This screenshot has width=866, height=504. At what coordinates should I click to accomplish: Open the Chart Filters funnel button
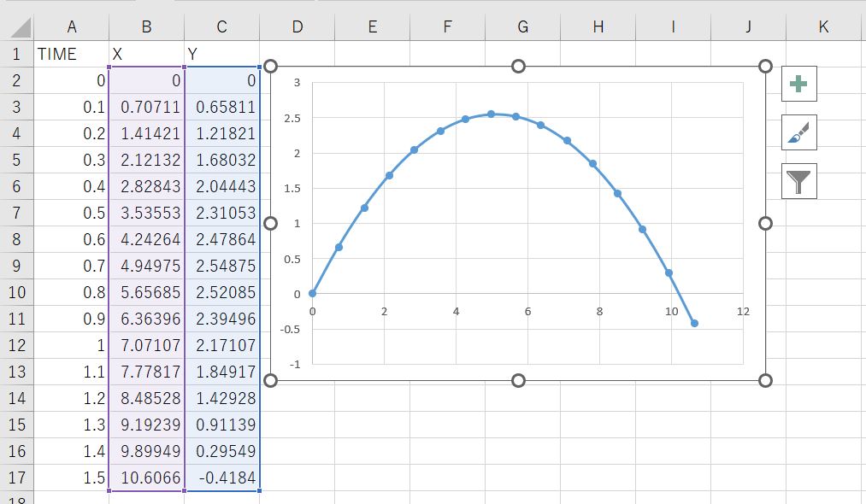click(x=798, y=181)
